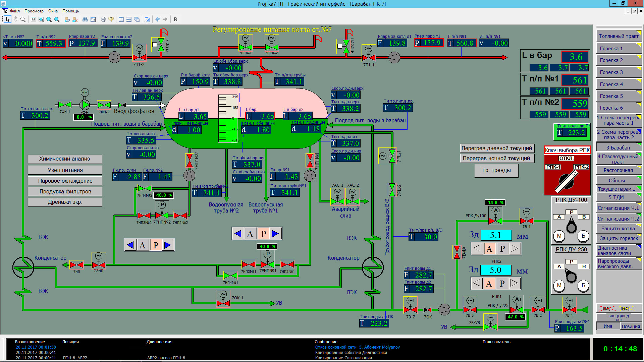Click Перегрев ночной текущий button

[x=497, y=158]
